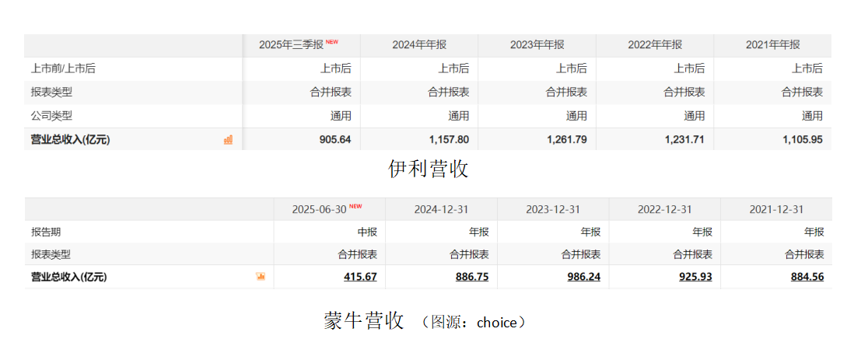The height and width of the screenshot is (346, 868).
Task: Open the Mengniu revenue link 886.75
Action: pos(472,277)
